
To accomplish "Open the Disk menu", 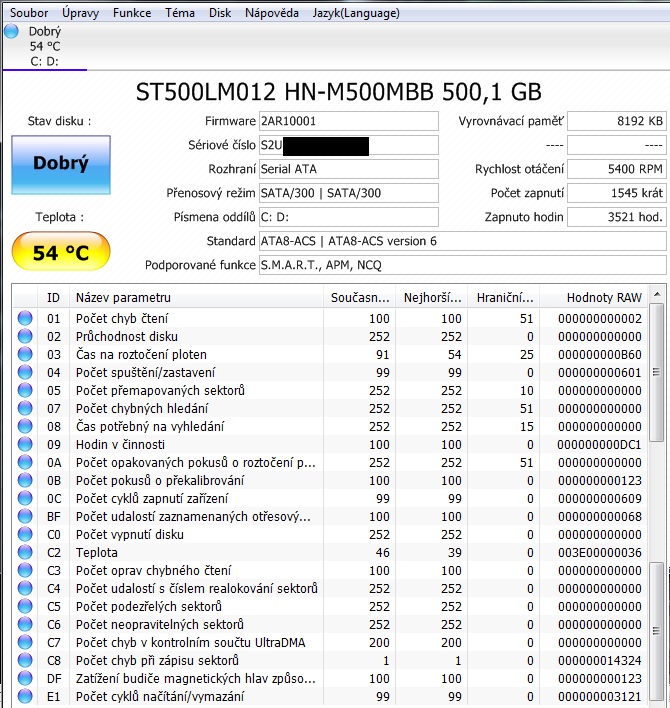I will click(220, 13).
